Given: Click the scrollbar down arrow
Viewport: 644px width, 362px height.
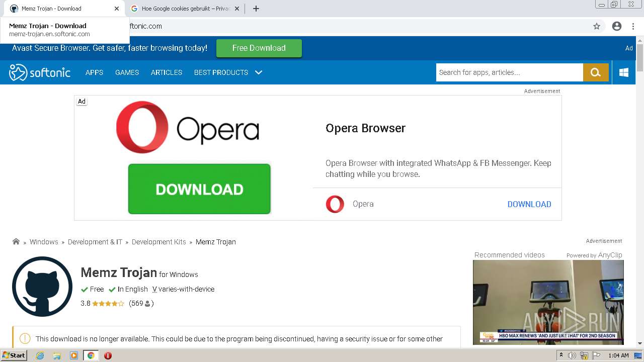Looking at the screenshot, I should (x=640, y=343).
